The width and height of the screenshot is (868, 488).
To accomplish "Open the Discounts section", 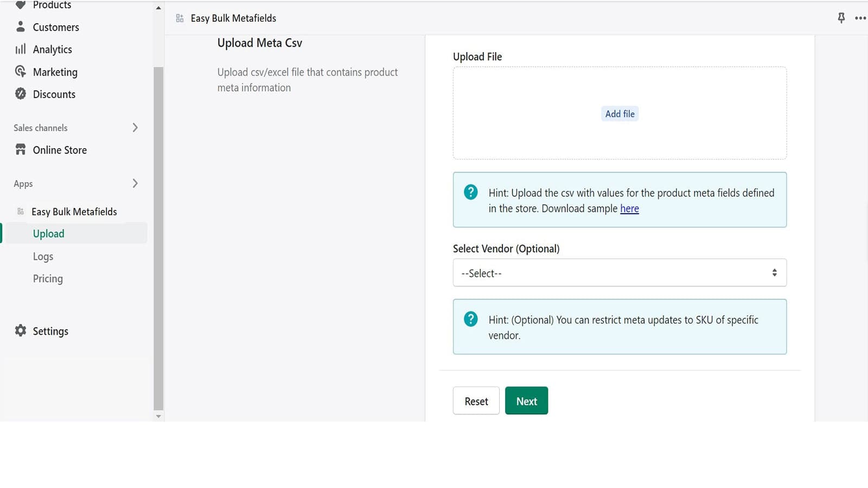I will (x=54, y=94).
